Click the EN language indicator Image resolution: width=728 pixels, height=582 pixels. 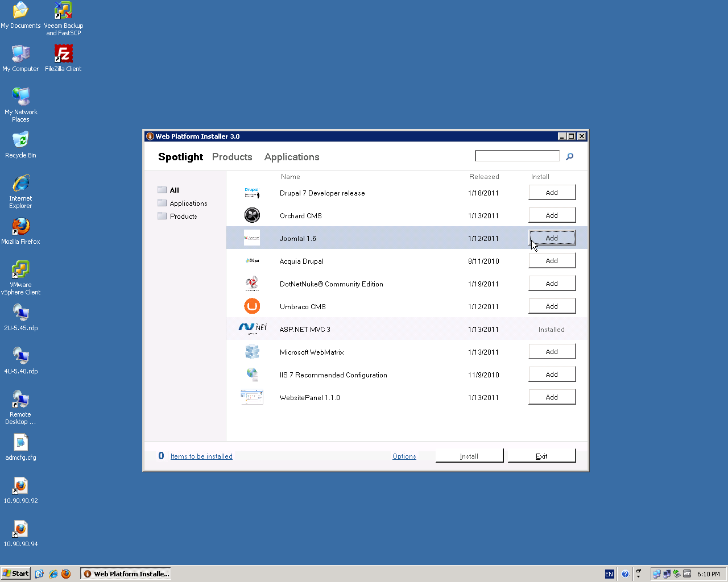tap(609, 574)
